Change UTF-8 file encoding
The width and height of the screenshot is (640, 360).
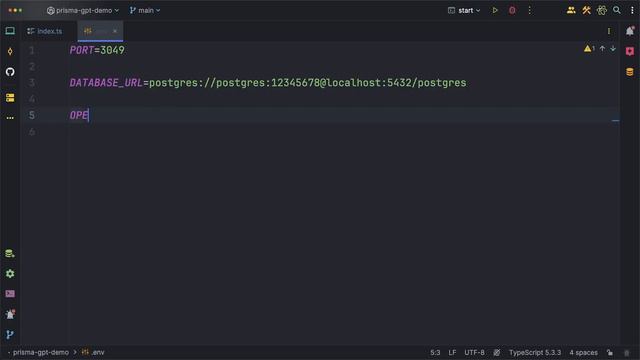click(x=474, y=353)
